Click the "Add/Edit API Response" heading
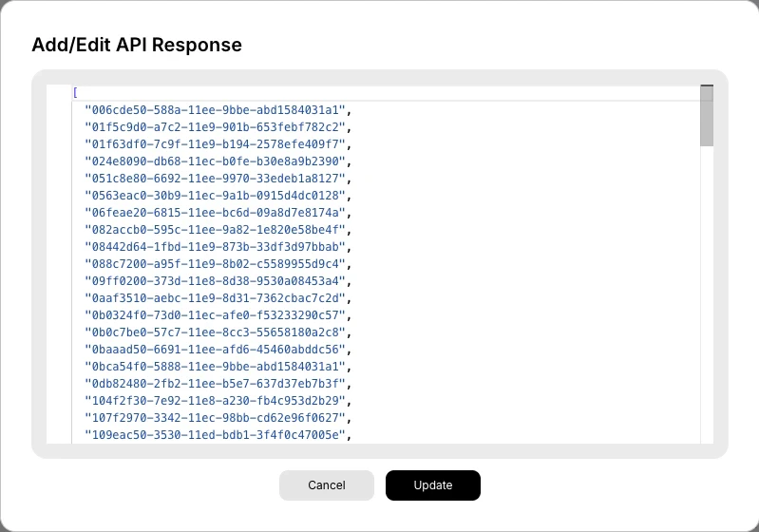Image resolution: width=759 pixels, height=532 pixels. click(137, 45)
